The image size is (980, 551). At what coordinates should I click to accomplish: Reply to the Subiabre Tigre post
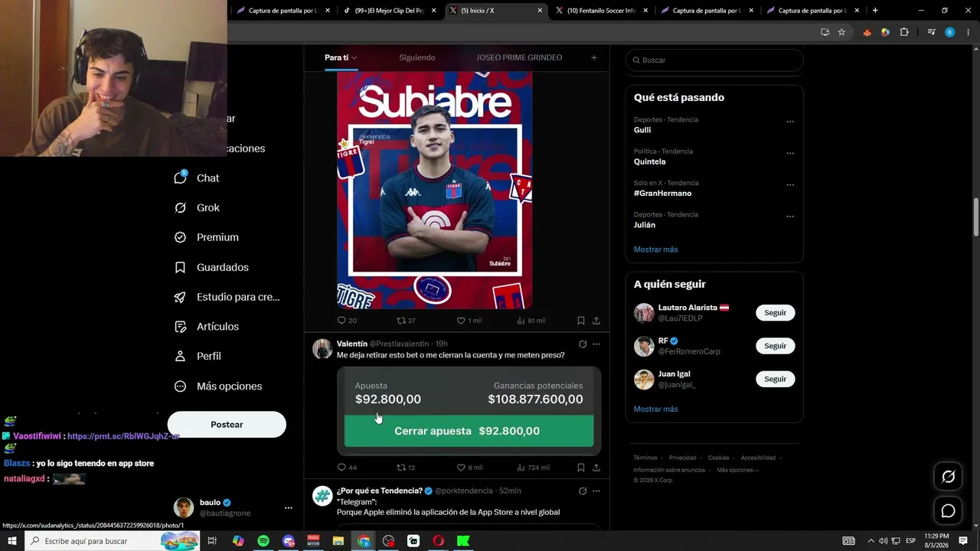[342, 321]
